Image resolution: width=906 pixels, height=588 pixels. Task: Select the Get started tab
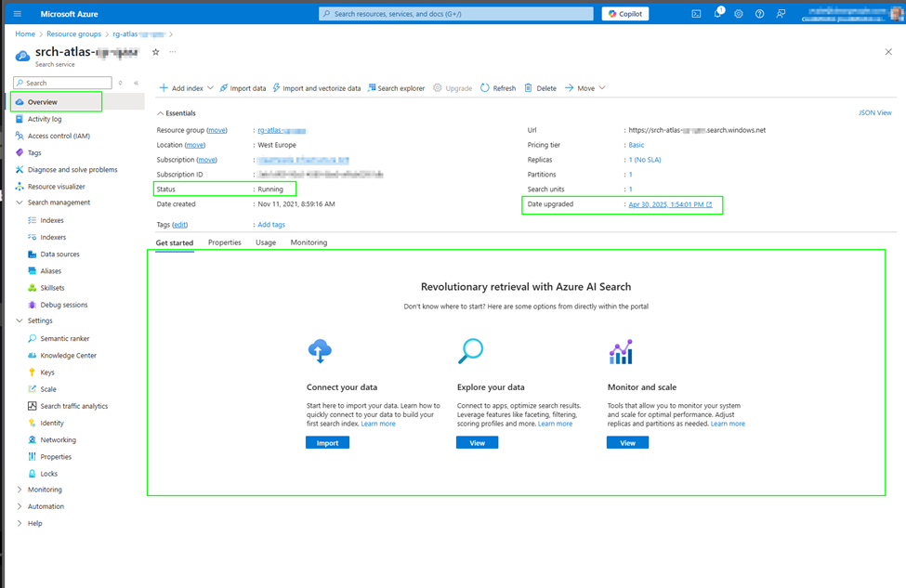(x=175, y=243)
